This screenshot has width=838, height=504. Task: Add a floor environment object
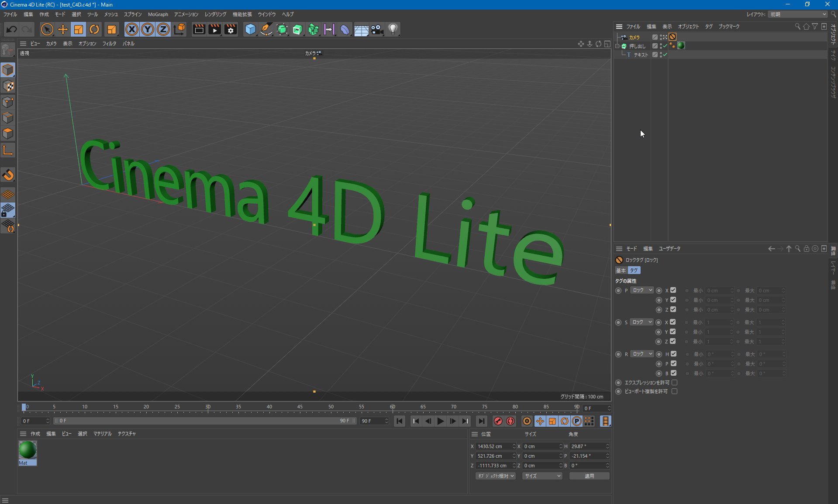(361, 30)
